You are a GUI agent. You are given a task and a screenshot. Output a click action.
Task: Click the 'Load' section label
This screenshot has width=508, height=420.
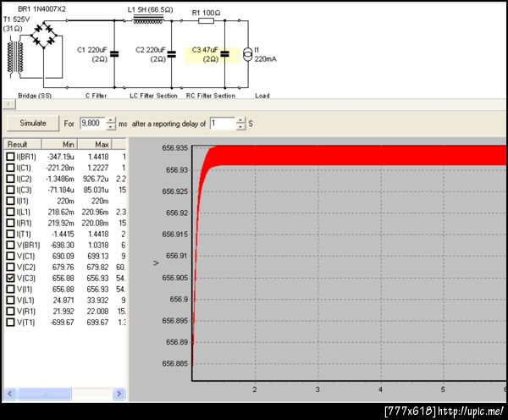pos(262,96)
